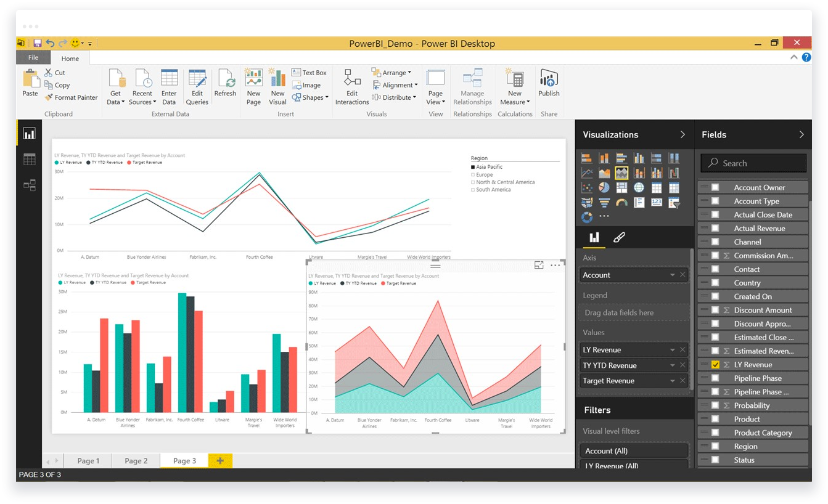The height and width of the screenshot is (504, 828).
Task: Check the Product Category field checkbox
Action: point(715,433)
